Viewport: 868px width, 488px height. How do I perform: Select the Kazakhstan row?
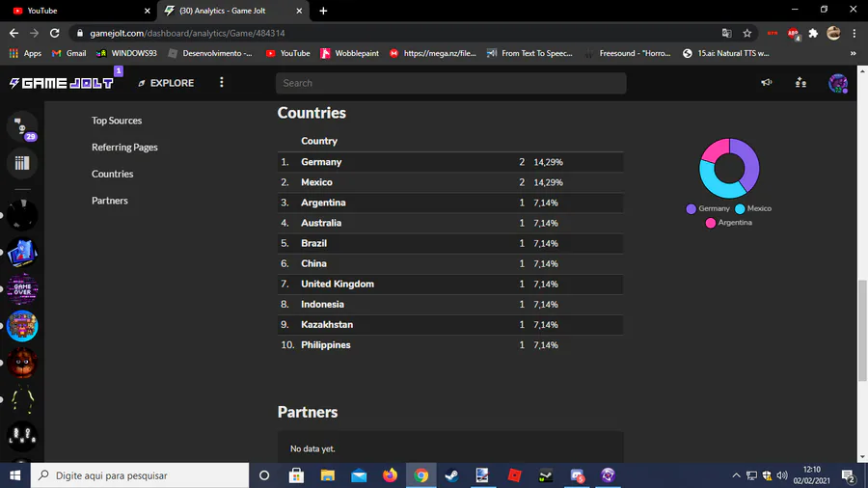pos(450,325)
